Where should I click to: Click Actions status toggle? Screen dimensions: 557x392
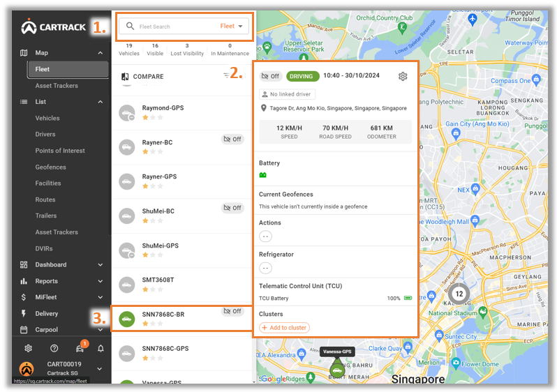(265, 236)
